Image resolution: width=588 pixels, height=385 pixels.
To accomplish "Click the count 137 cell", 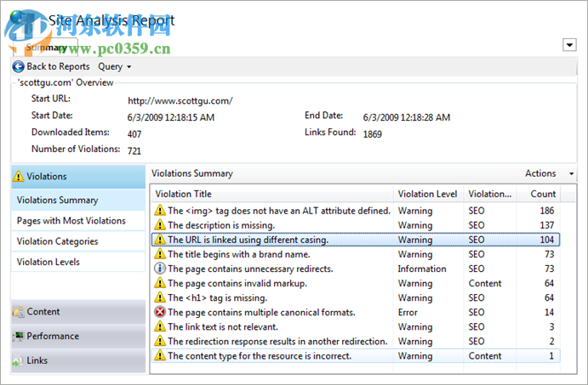I will (547, 225).
